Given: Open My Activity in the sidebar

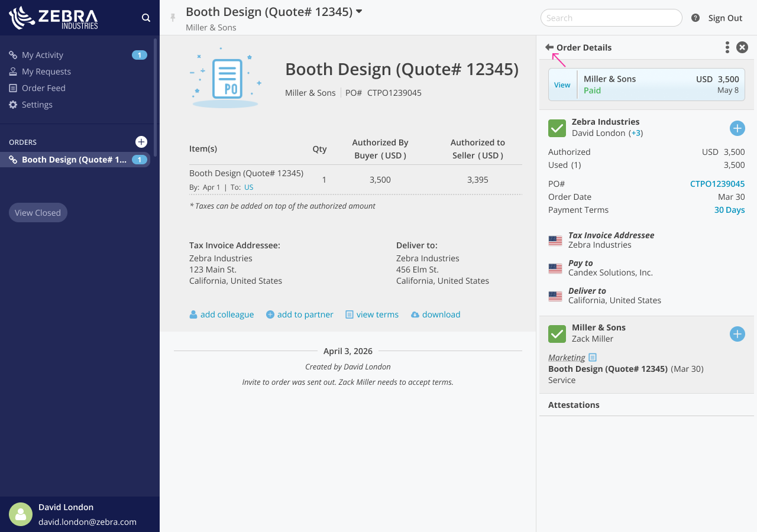Looking at the screenshot, I should point(43,55).
